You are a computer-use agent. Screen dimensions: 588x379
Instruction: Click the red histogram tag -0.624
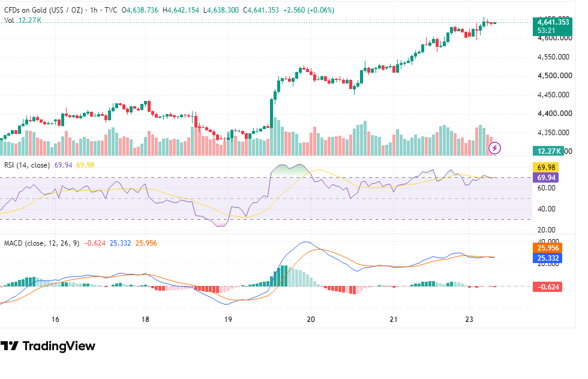point(547,287)
